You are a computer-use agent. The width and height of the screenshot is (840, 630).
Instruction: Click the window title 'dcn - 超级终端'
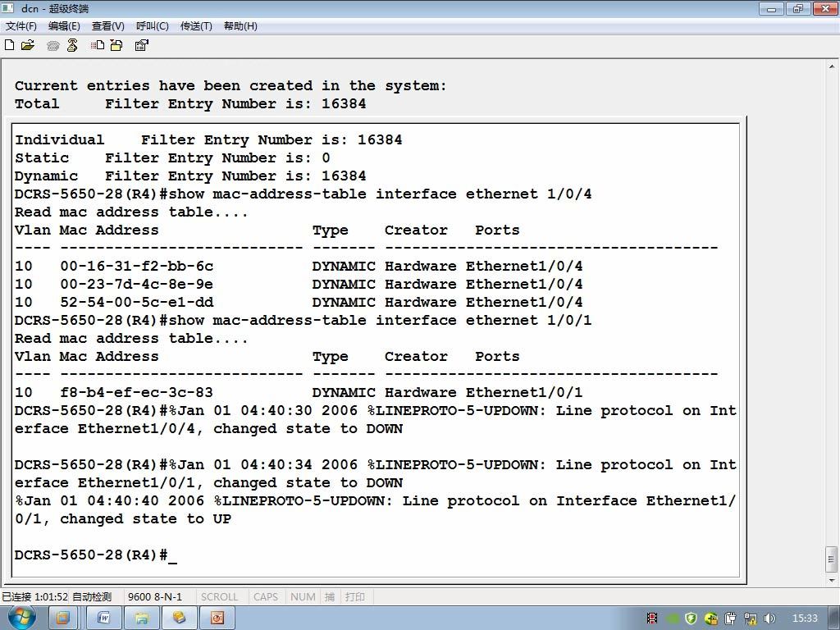[55, 8]
